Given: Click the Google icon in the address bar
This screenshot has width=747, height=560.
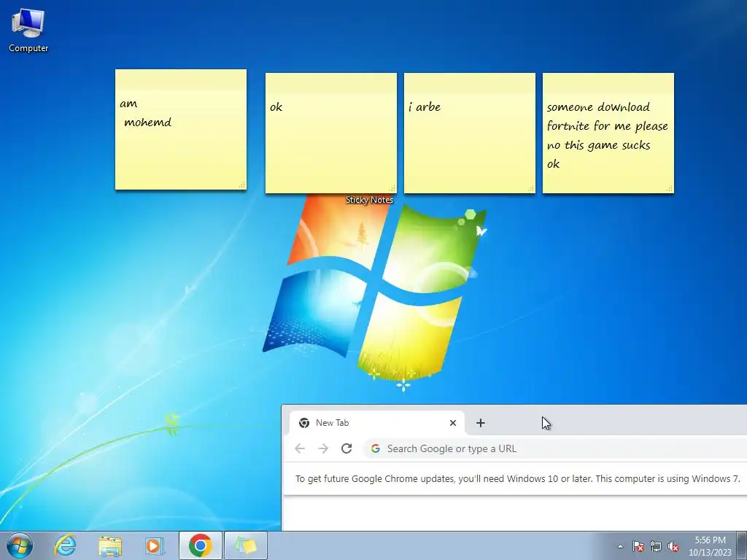Looking at the screenshot, I should [x=376, y=448].
